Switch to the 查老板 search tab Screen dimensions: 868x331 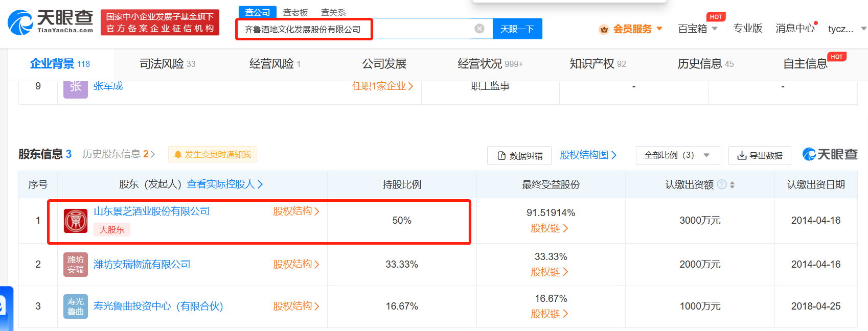pyautogui.click(x=295, y=12)
